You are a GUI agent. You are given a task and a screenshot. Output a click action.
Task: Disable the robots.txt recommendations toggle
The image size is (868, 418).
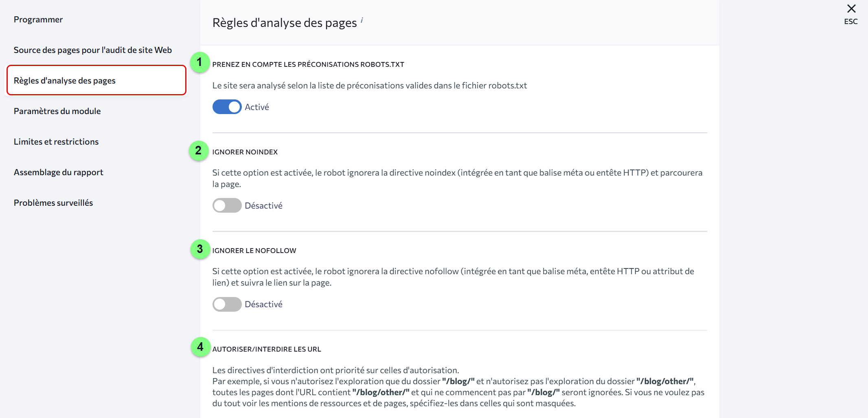(x=227, y=107)
